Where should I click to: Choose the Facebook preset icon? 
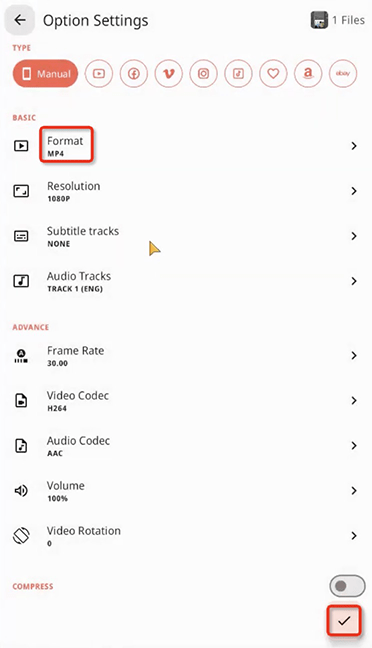coord(134,74)
